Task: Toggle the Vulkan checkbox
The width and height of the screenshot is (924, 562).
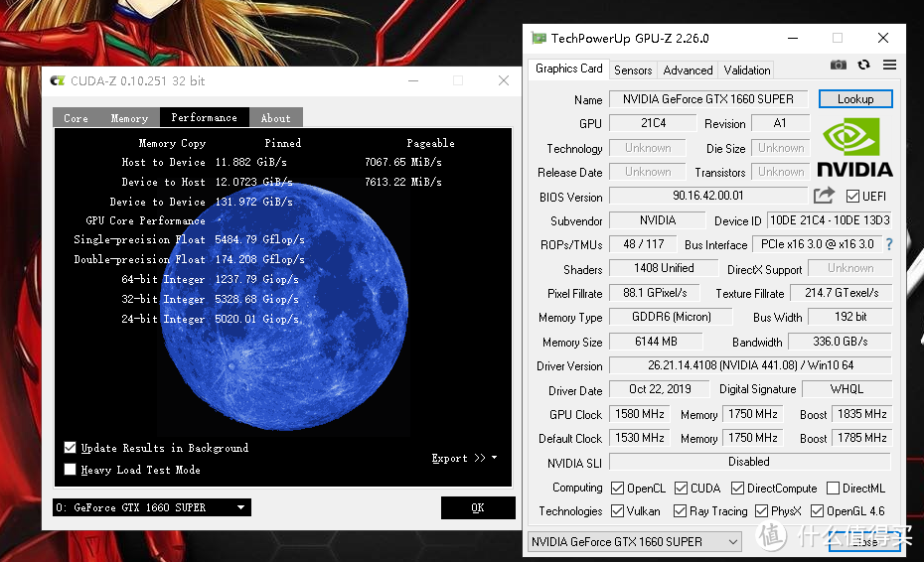Action: tap(618, 510)
